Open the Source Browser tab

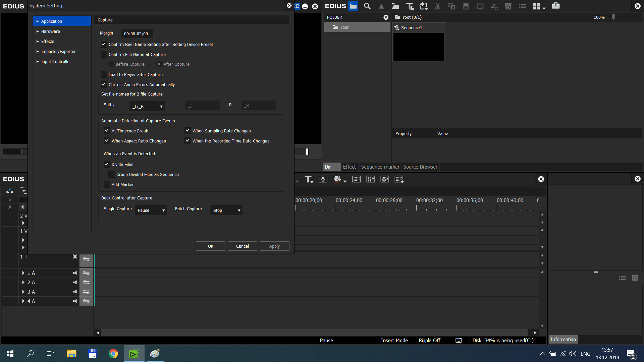tap(420, 167)
